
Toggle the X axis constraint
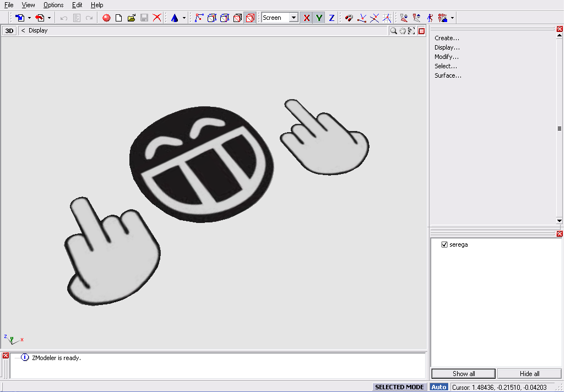click(307, 18)
